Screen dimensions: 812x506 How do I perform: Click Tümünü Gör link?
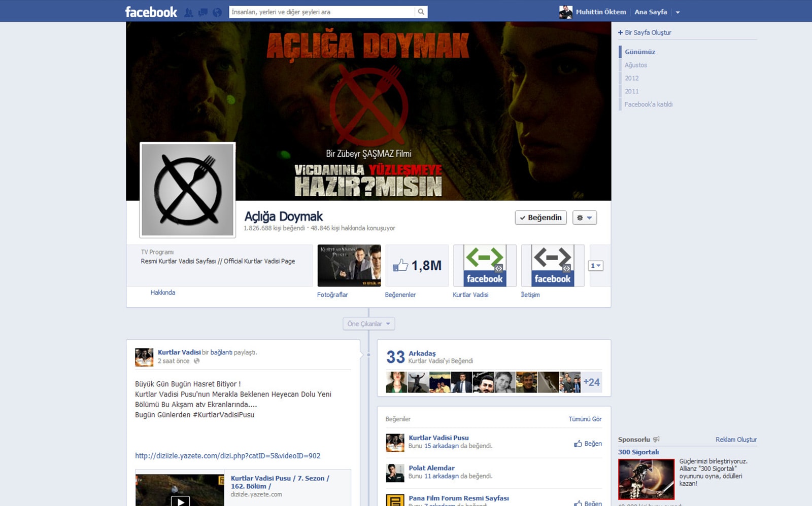pyautogui.click(x=585, y=419)
